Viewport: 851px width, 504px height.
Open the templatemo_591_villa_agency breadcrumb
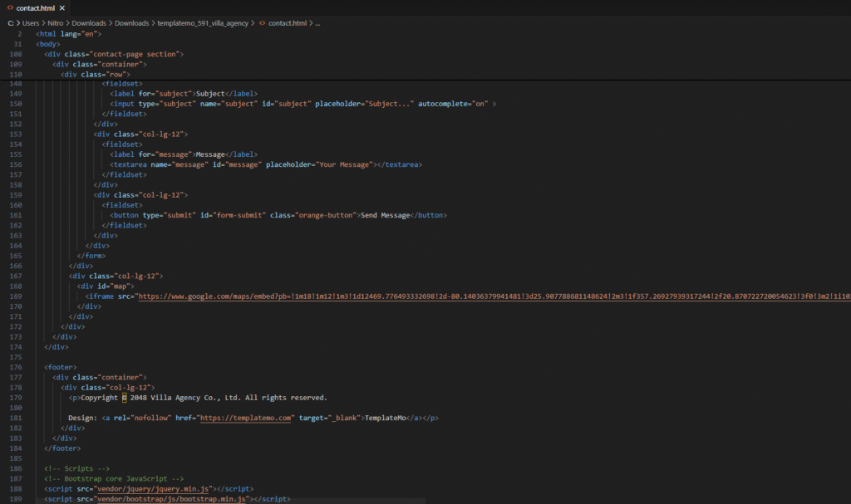pyautogui.click(x=203, y=23)
